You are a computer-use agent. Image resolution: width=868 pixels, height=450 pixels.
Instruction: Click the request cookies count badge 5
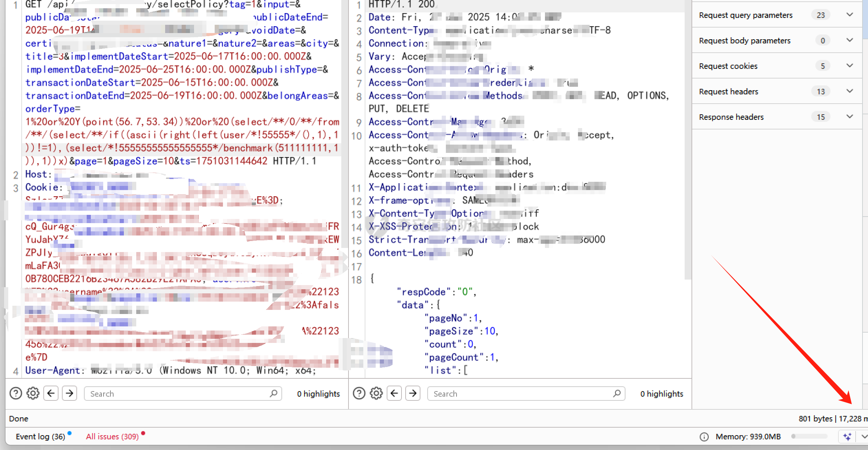coord(823,66)
